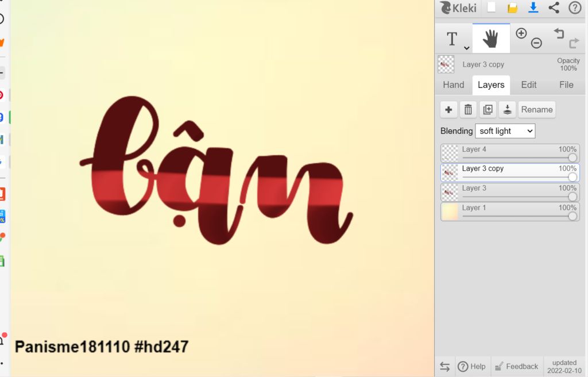The width and height of the screenshot is (588, 377).
Task: Redo the last undone action
Action: (574, 43)
